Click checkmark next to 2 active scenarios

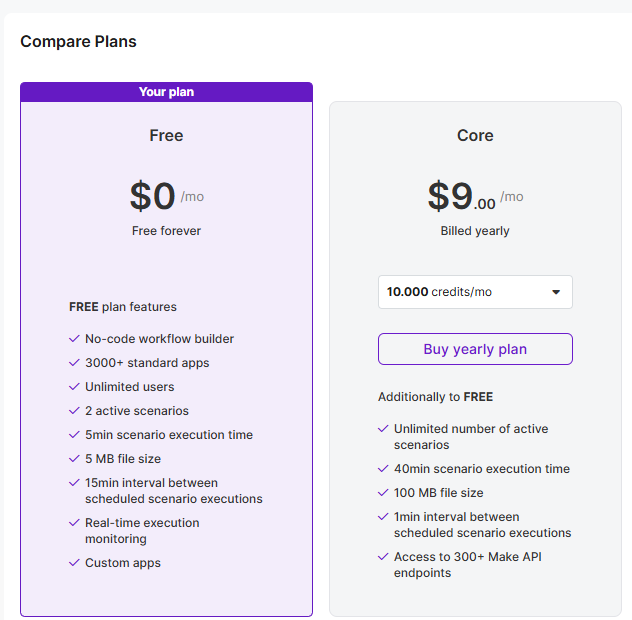tap(74, 411)
